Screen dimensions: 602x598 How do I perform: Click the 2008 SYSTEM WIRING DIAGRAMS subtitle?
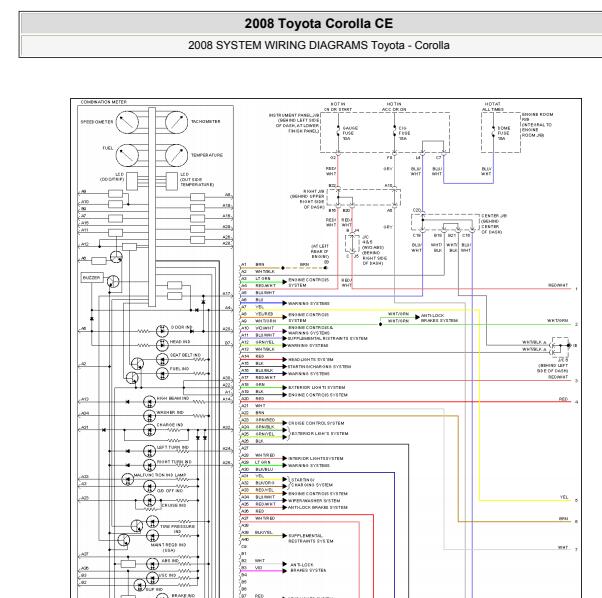coord(319,45)
